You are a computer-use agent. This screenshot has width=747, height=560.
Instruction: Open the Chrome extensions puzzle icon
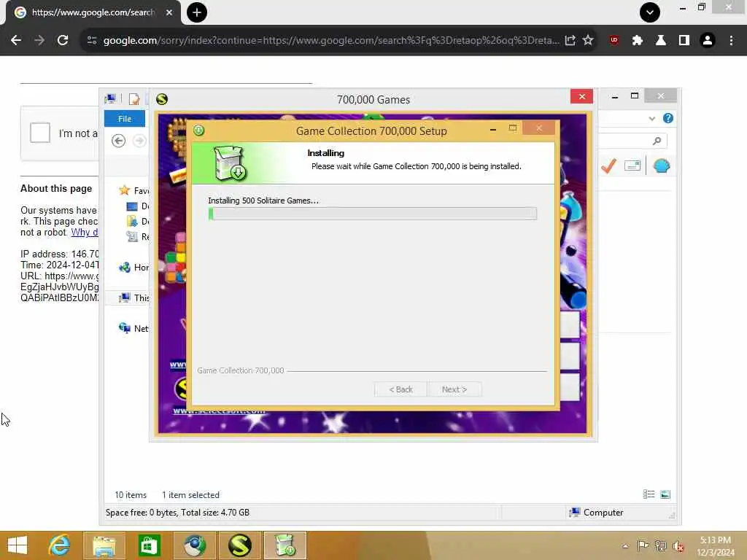pos(638,41)
